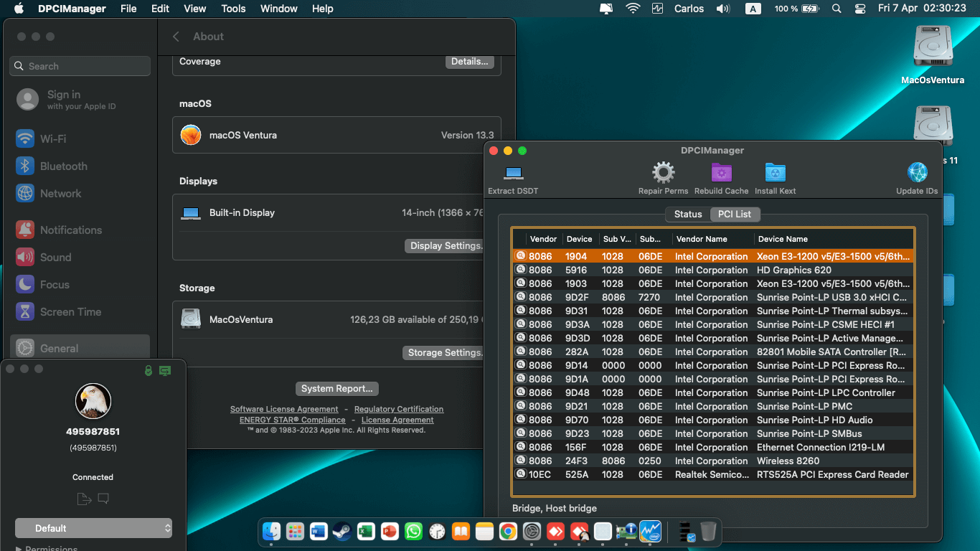
Task: Open Microsoft Excel from the dock
Action: pos(366,531)
